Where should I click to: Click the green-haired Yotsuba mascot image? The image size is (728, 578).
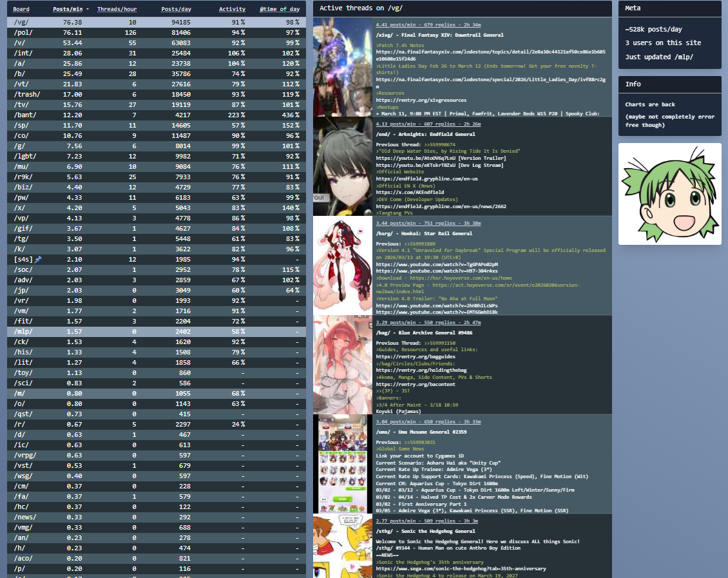coord(670,194)
